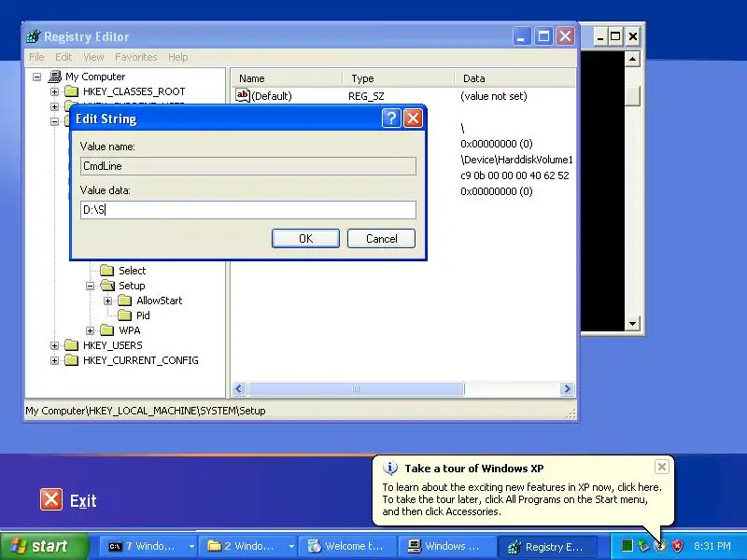Click the left arrow of horizontal scrollbar
747x560 pixels.
point(239,389)
